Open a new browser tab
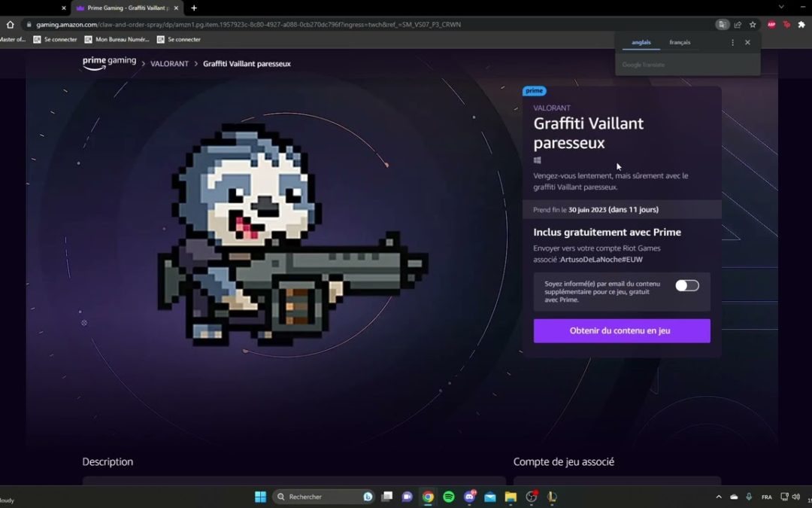Viewport: 812px width, 508px height. click(194, 8)
